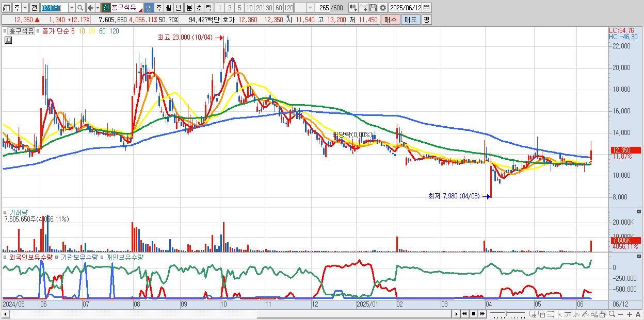
Task: Open the stock code dropdown arrow
Action: coord(72,8)
